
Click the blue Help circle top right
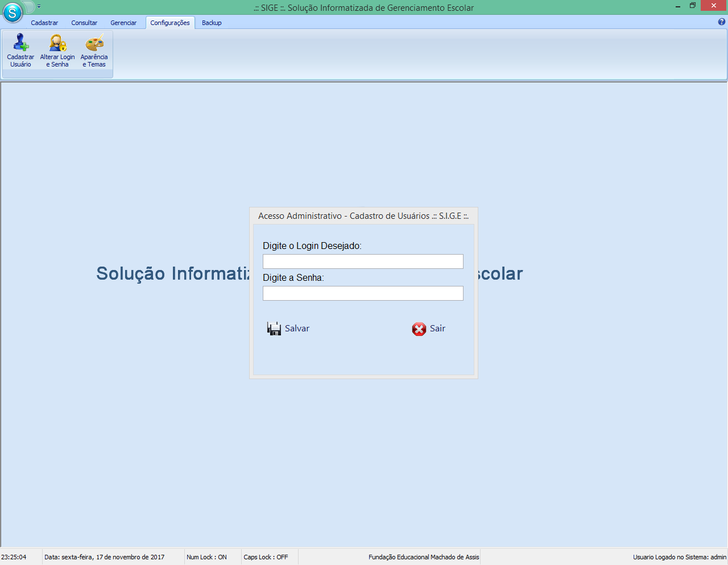pyautogui.click(x=723, y=22)
